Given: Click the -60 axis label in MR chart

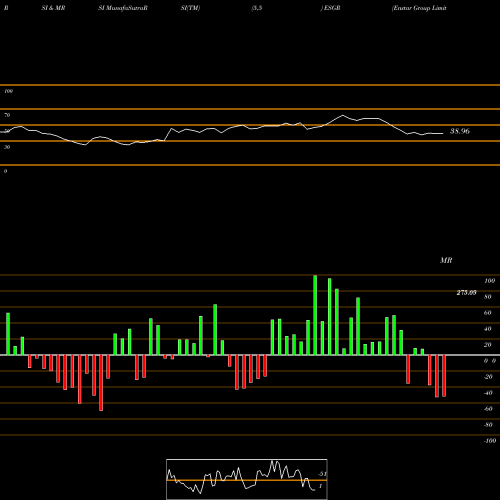Looking at the screenshot, I should tap(488, 409).
